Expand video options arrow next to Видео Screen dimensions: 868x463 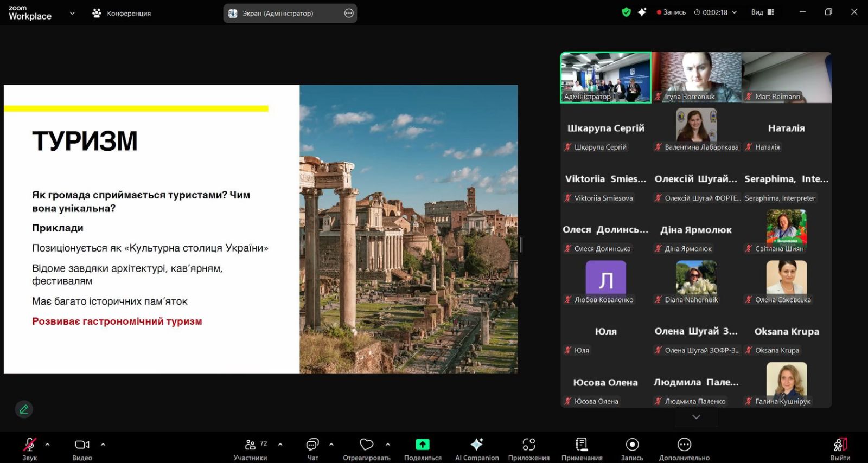click(103, 444)
